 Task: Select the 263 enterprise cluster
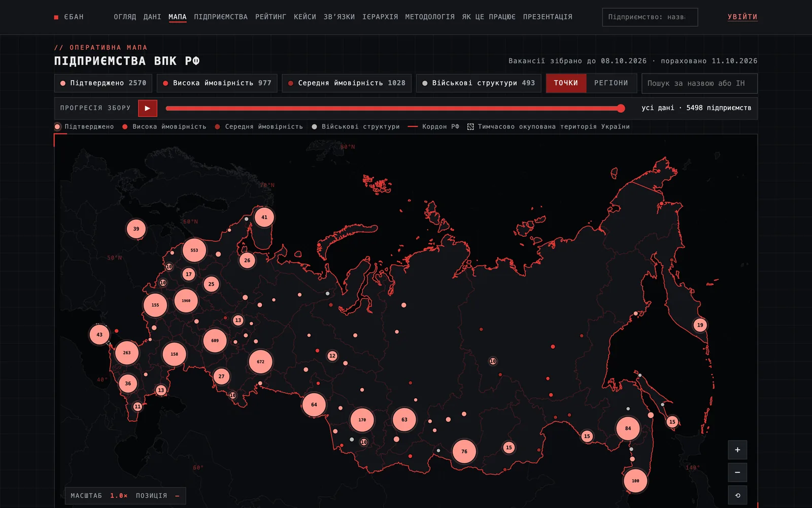[x=127, y=353]
